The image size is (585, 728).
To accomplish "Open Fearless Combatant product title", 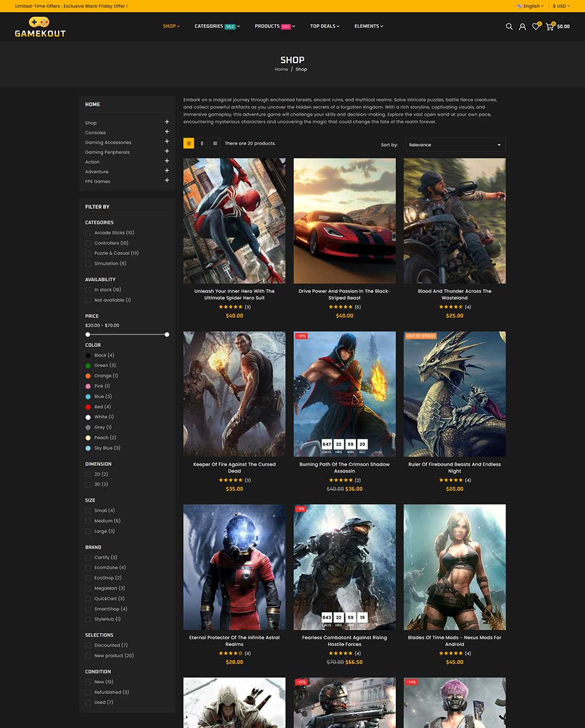I will click(344, 641).
